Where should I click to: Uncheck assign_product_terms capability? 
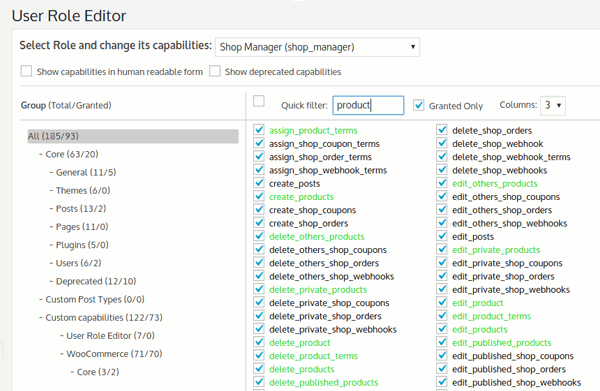tap(259, 130)
